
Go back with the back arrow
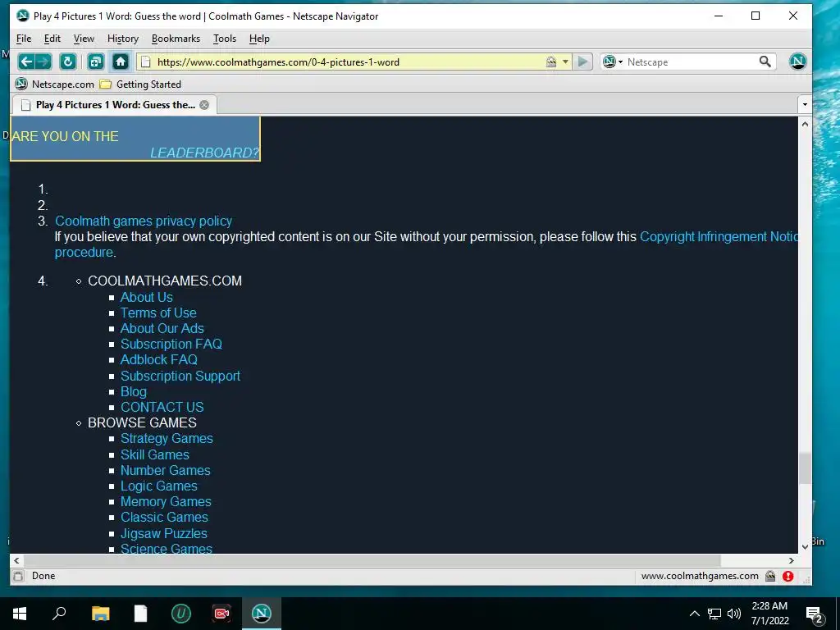point(25,62)
